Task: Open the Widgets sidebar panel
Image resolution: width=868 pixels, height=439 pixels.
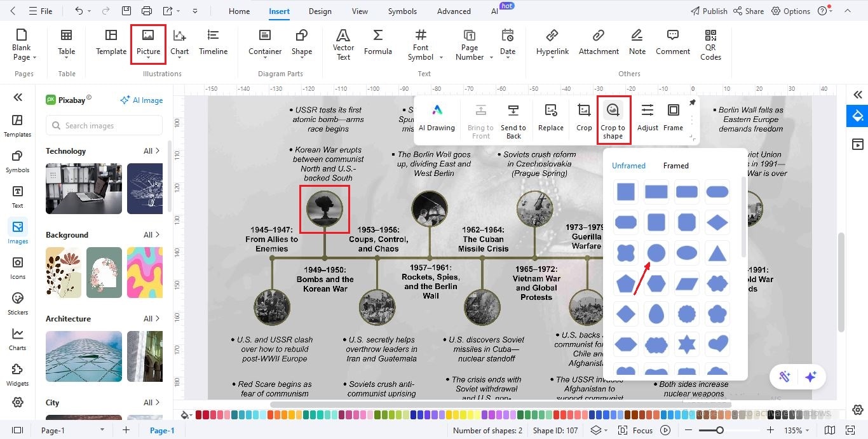Action: 17,375
